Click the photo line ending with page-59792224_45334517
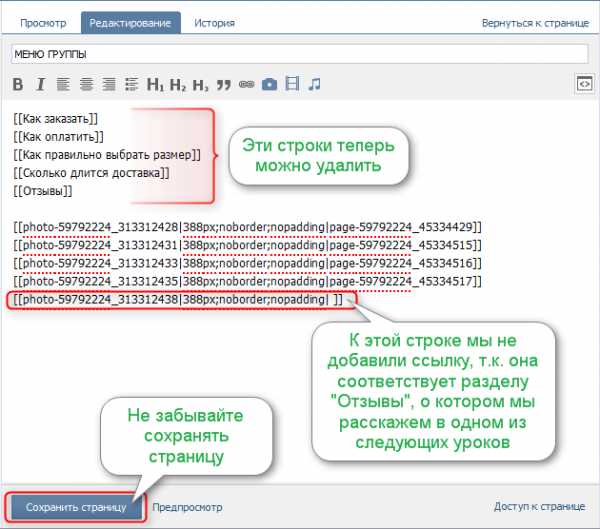 pyautogui.click(x=247, y=281)
